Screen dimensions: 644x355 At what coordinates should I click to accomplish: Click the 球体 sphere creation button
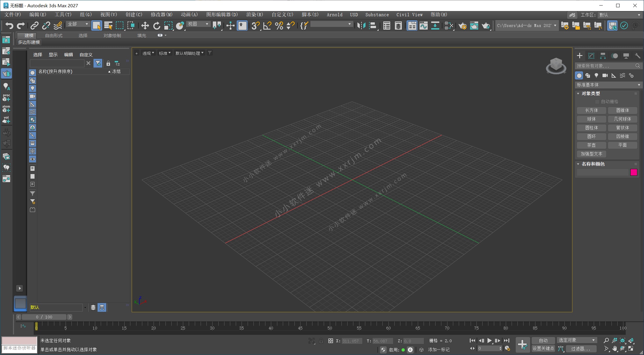tap(591, 119)
